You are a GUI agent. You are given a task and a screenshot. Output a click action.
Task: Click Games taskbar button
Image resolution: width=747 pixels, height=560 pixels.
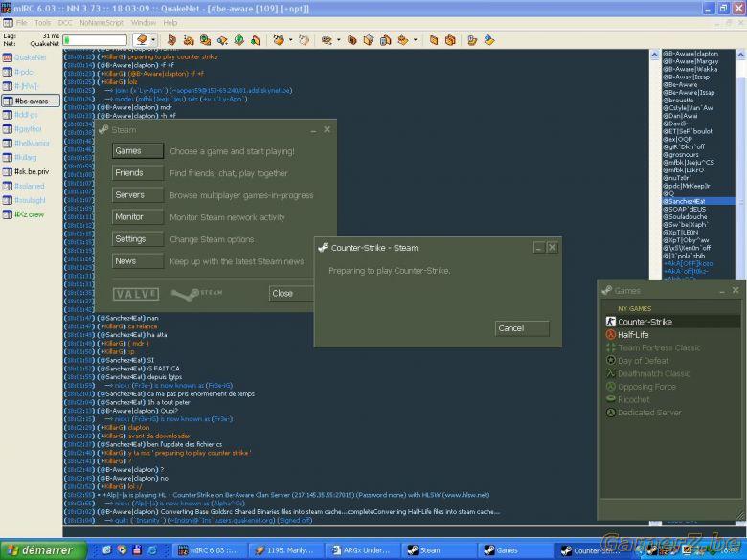point(515,550)
